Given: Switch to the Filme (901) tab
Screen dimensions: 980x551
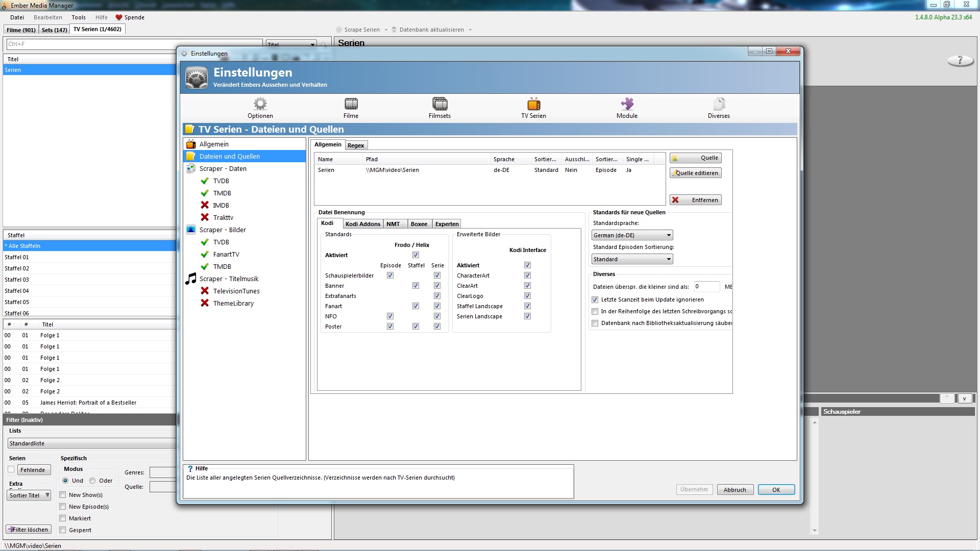Looking at the screenshot, I should click(x=21, y=30).
